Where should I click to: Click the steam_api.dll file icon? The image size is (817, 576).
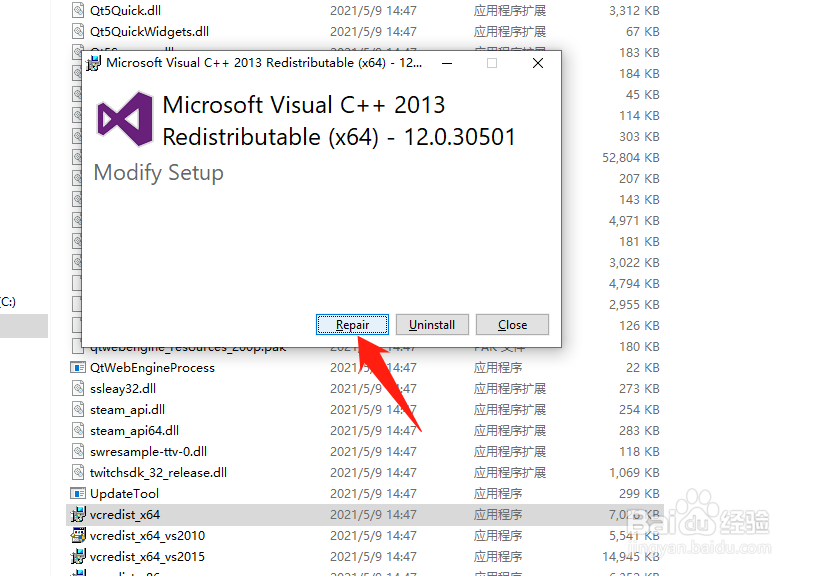click(78, 409)
